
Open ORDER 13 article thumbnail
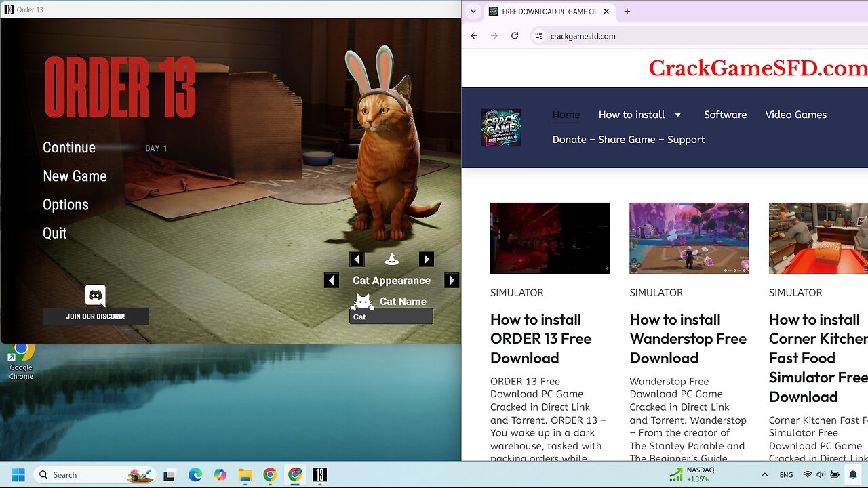click(550, 238)
